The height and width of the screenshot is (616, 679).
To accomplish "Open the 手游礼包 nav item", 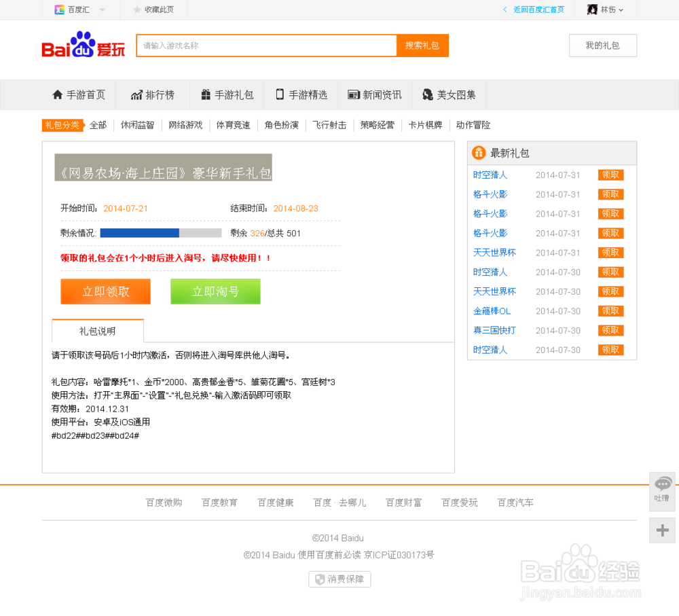I will click(x=227, y=94).
